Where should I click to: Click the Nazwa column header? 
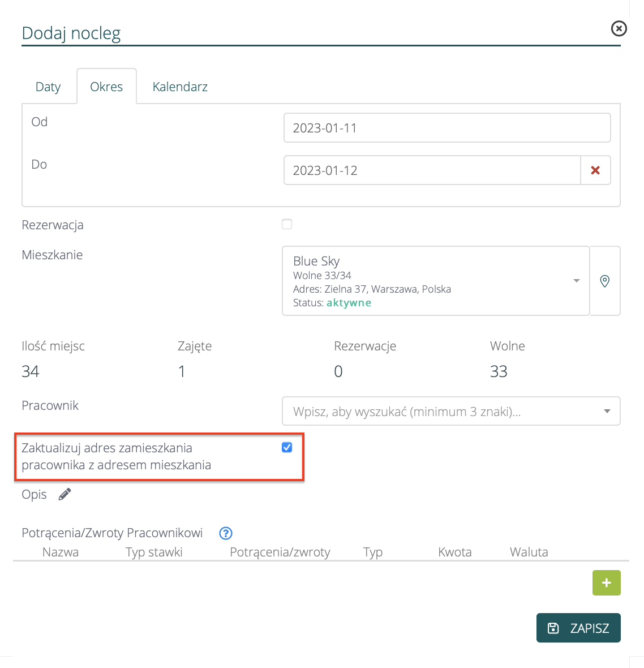pos(61,552)
